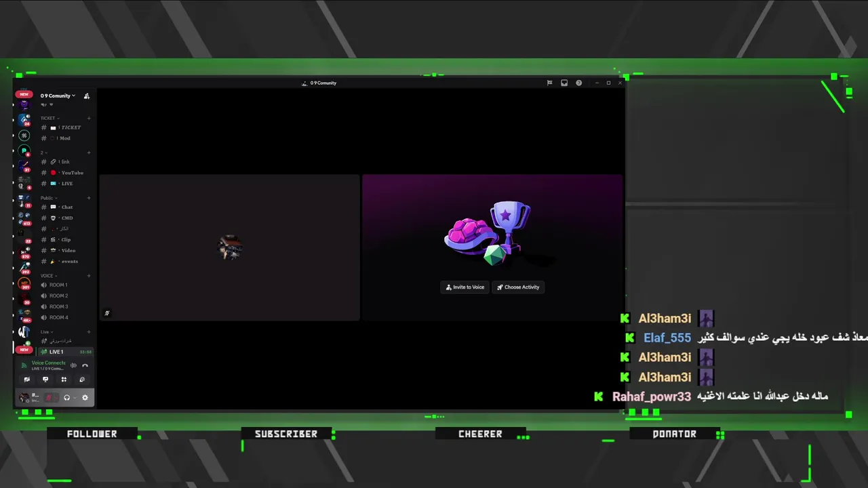Click the muted mic icon on user tile
868x488 pixels.
point(107,313)
